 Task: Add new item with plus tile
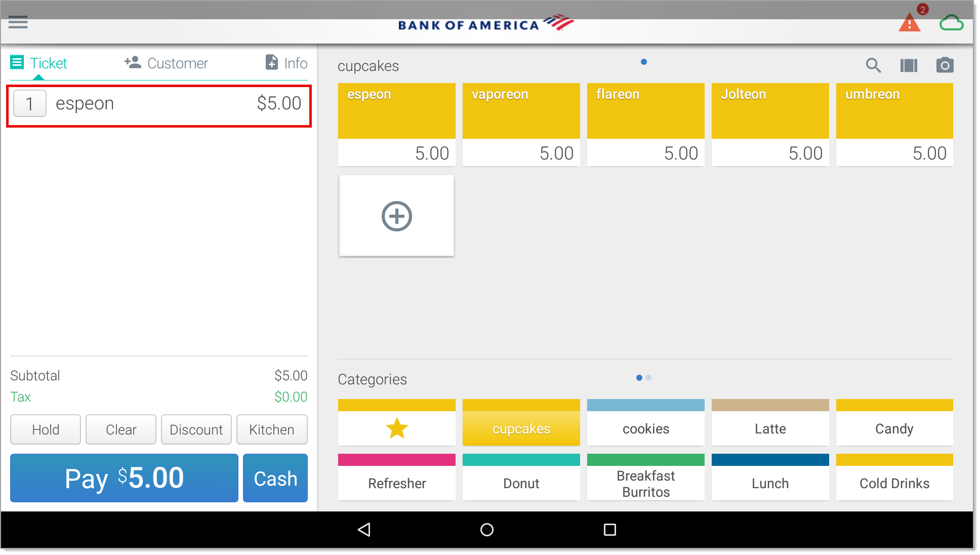396,216
